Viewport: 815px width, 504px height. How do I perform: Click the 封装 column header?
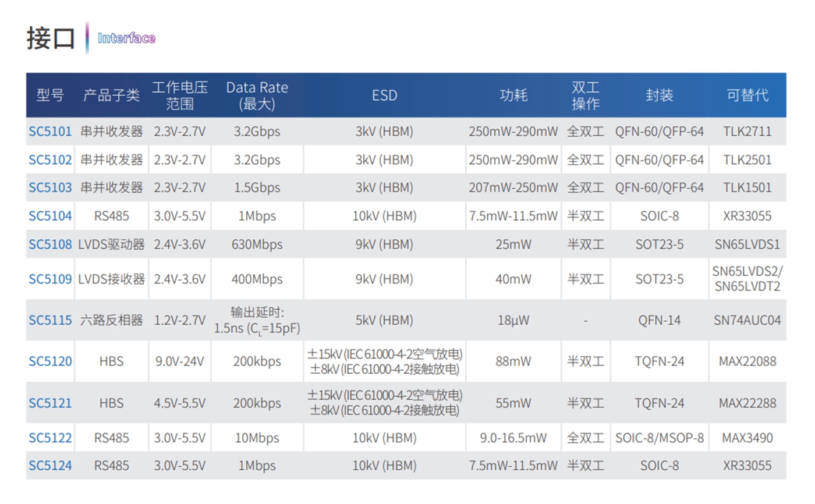[660, 95]
